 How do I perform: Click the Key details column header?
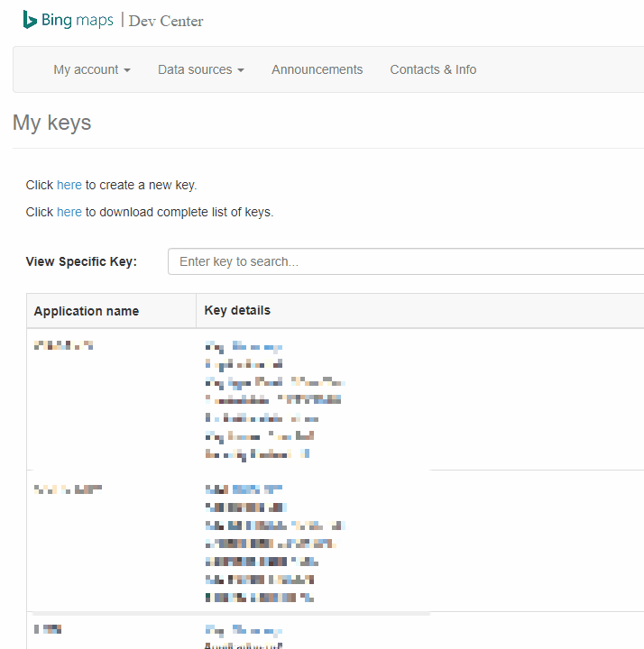tap(237, 310)
